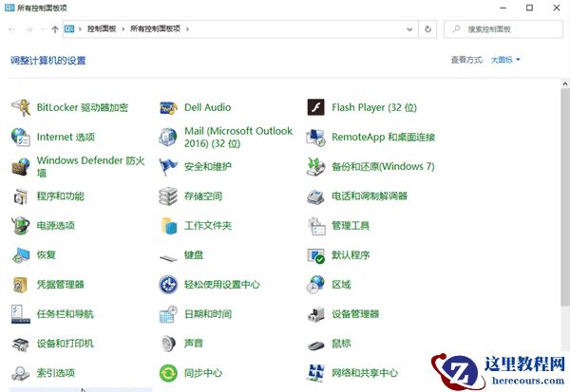Open the 程序和功能 icon

[x=21, y=196]
